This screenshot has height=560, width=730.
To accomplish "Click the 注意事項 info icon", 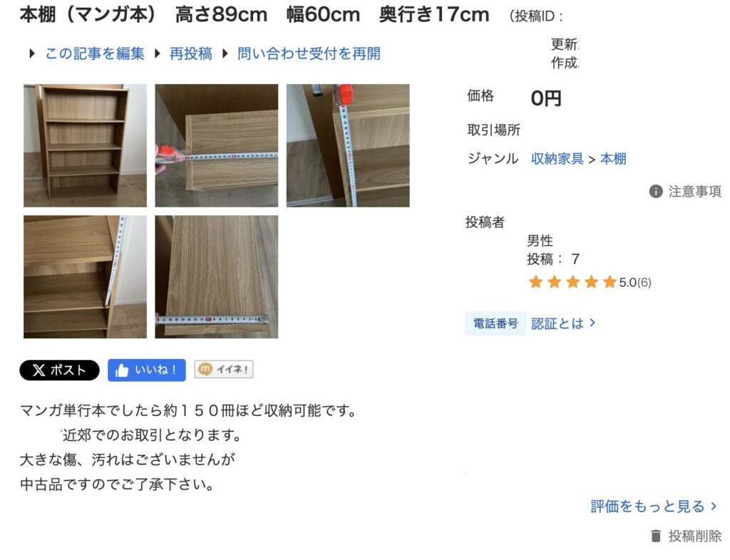I will [656, 191].
